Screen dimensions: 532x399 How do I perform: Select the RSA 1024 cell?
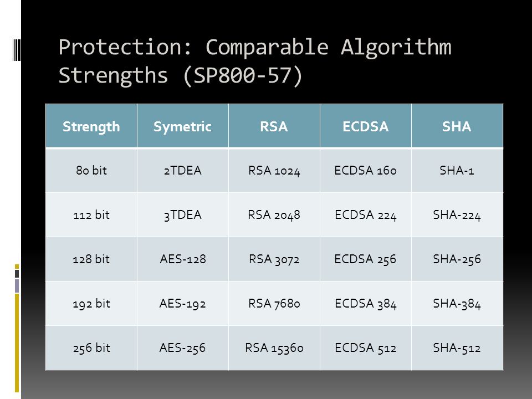click(274, 170)
